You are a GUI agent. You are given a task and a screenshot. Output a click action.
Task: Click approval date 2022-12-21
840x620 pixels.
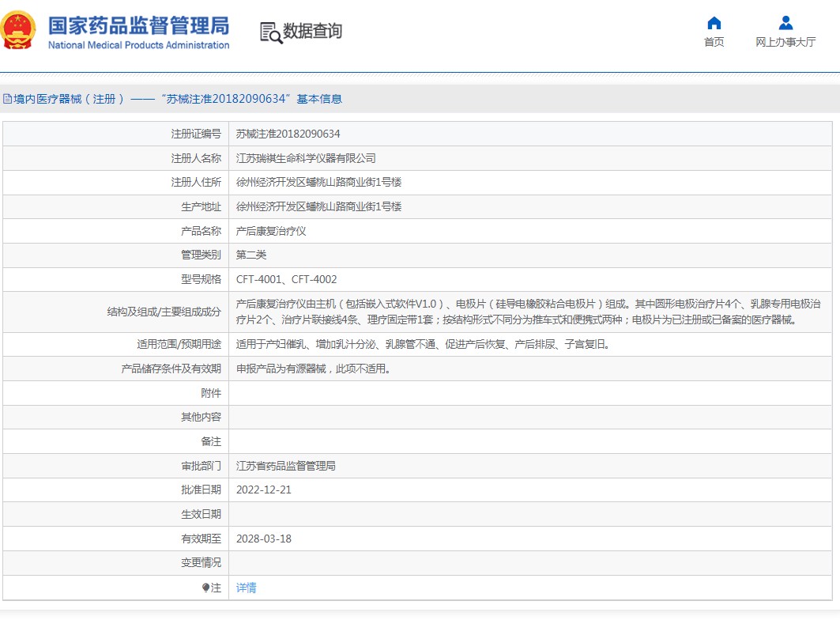(x=263, y=490)
